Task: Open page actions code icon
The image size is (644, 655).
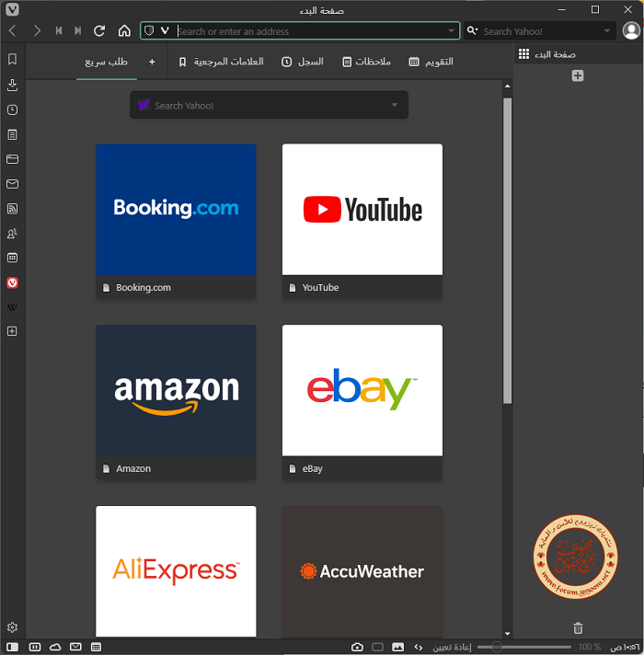Action: click(x=418, y=647)
